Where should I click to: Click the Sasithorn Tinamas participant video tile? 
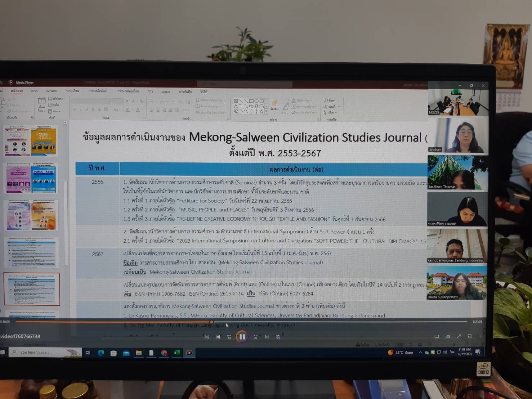pyautogui.click(x=457, y=172)
